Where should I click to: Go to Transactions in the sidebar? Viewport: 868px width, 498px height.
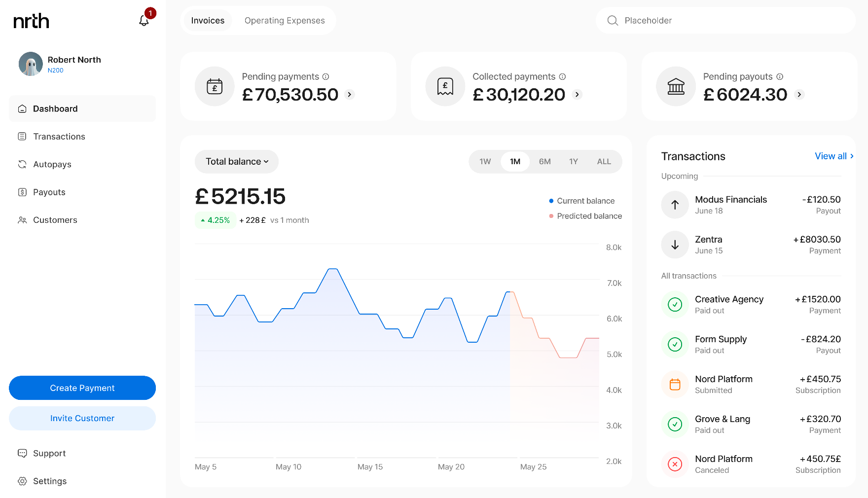point(82,137)
